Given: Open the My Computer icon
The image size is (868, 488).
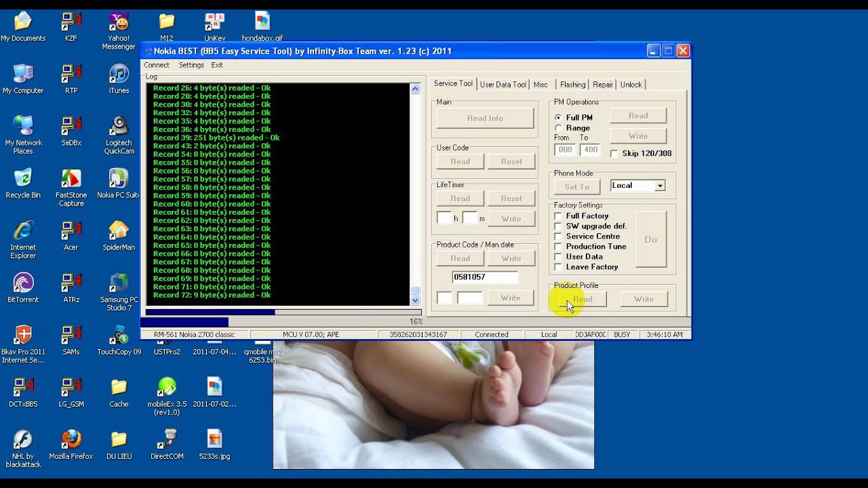Looking at the screenshot, I should [23, 79].
